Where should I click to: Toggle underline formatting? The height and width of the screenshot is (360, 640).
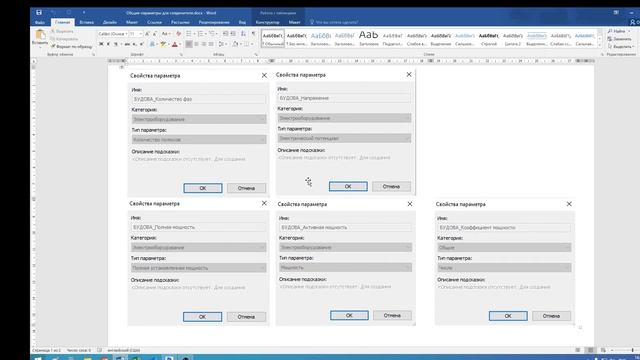(117, 44)
